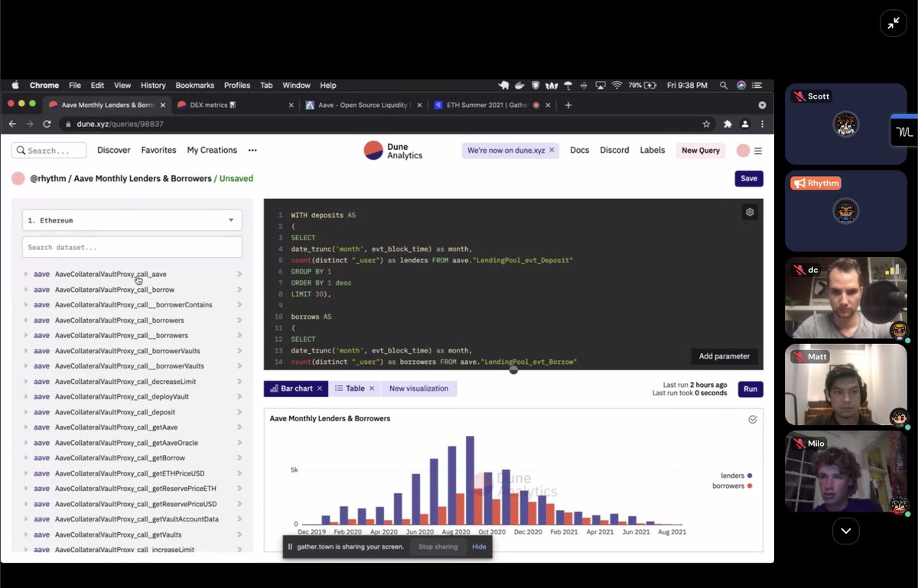Screen dimensions: 918x588
Task: Click the Dune Analytics logo
Action: coord(393,151)
